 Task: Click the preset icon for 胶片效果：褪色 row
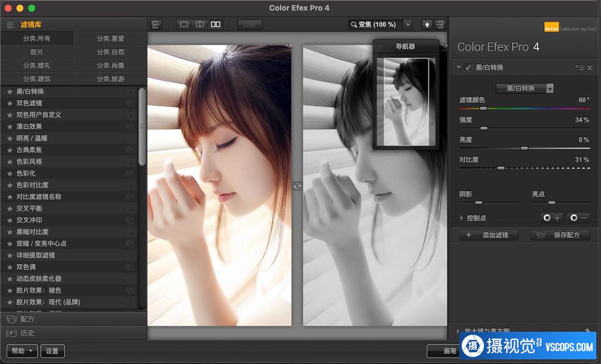130,290
